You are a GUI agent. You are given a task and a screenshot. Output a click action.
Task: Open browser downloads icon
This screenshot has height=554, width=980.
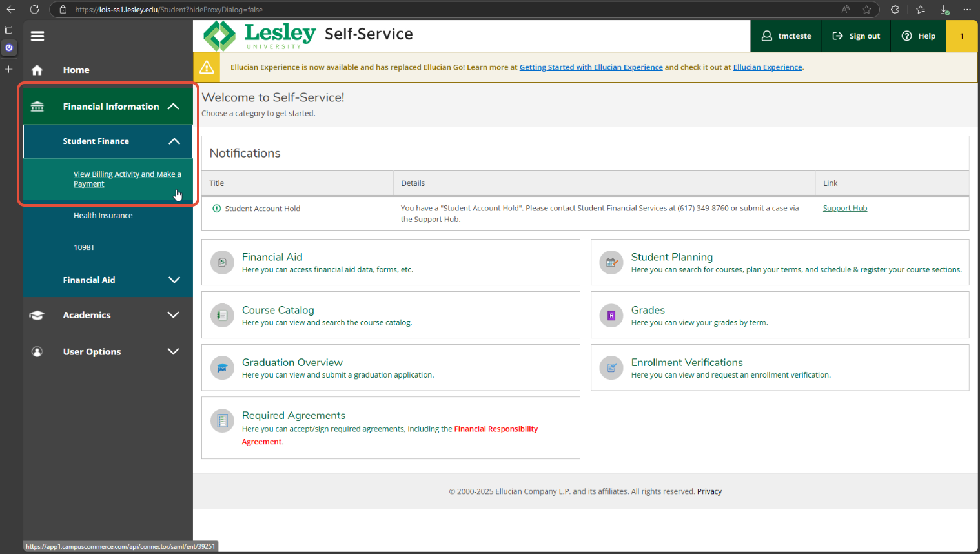click(x=944, y=10)
